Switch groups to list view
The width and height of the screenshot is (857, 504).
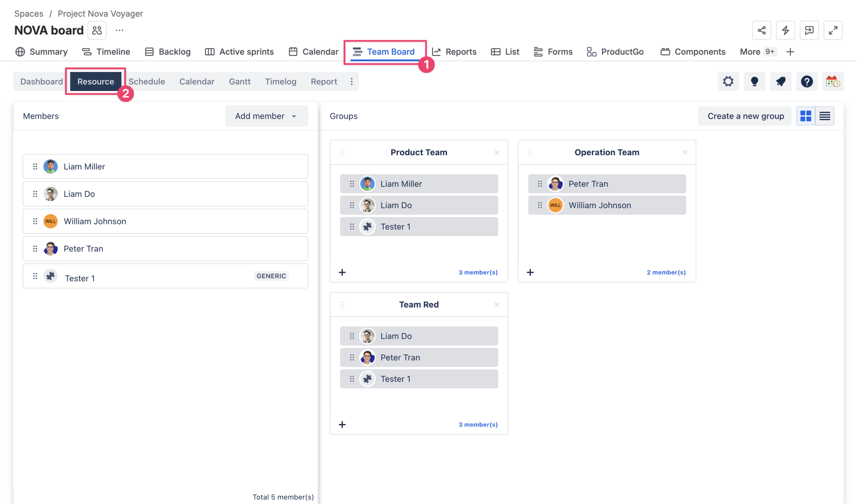tap(825, 116)
